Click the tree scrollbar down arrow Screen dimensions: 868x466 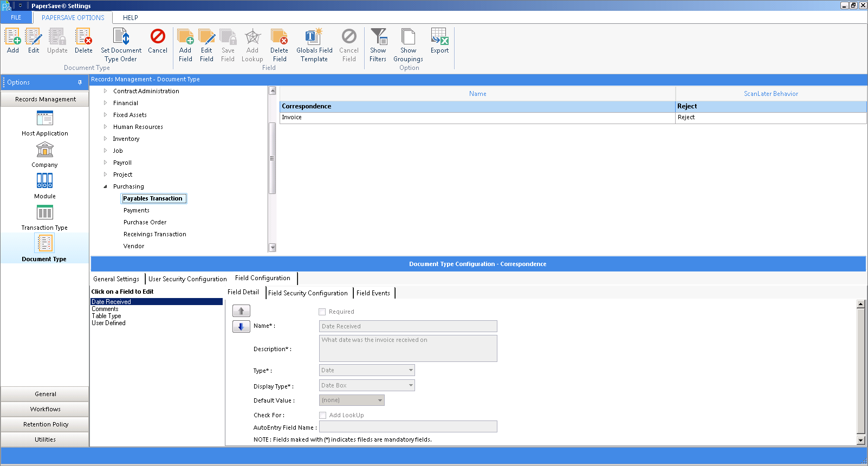pyautogui.click(x=273, y=248)
